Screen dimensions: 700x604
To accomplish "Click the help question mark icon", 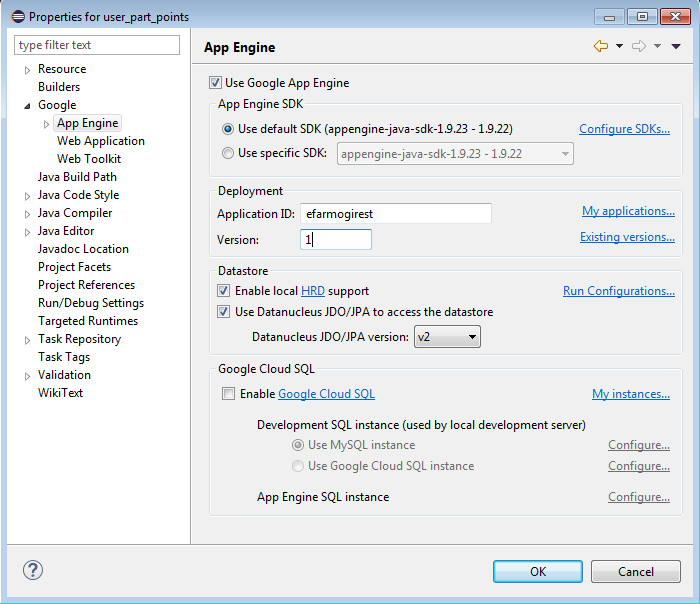I will coord(32,570).
